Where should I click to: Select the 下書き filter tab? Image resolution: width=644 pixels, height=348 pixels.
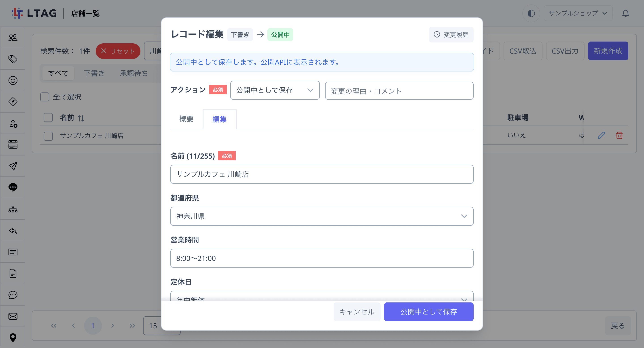tap(94, 73)
